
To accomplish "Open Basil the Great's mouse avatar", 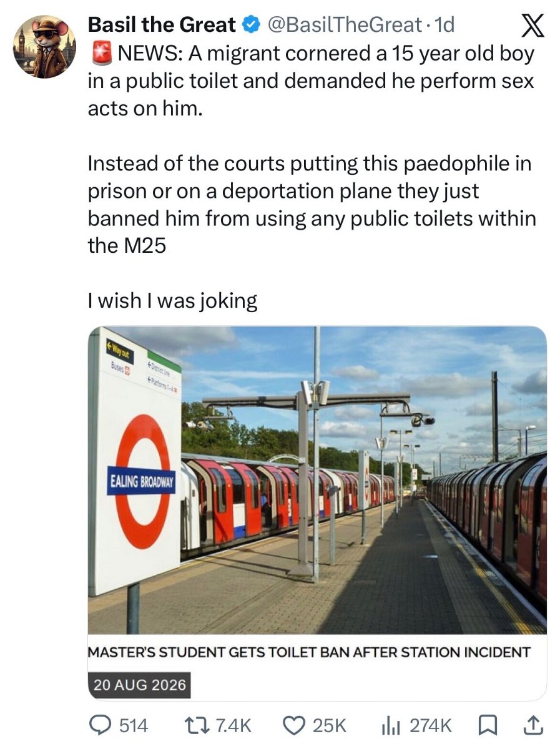I will pos(45,46).
